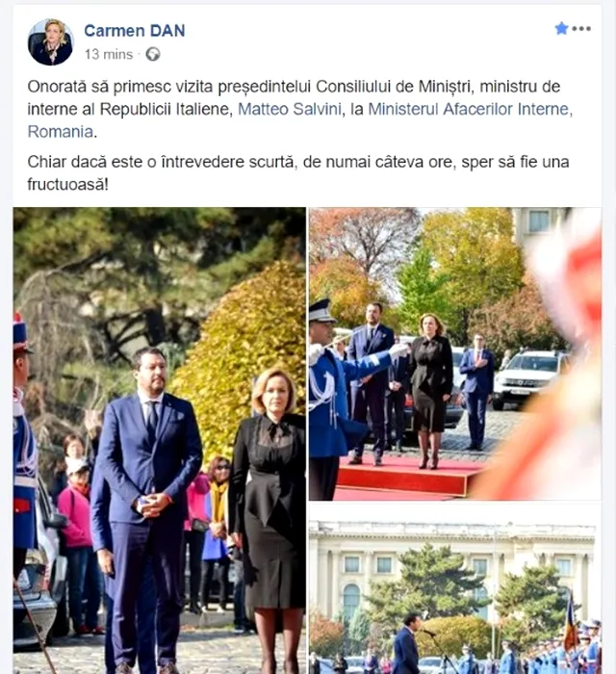Open the palace building photo
The image size is (616, 674).
click(x=455, y=589)
